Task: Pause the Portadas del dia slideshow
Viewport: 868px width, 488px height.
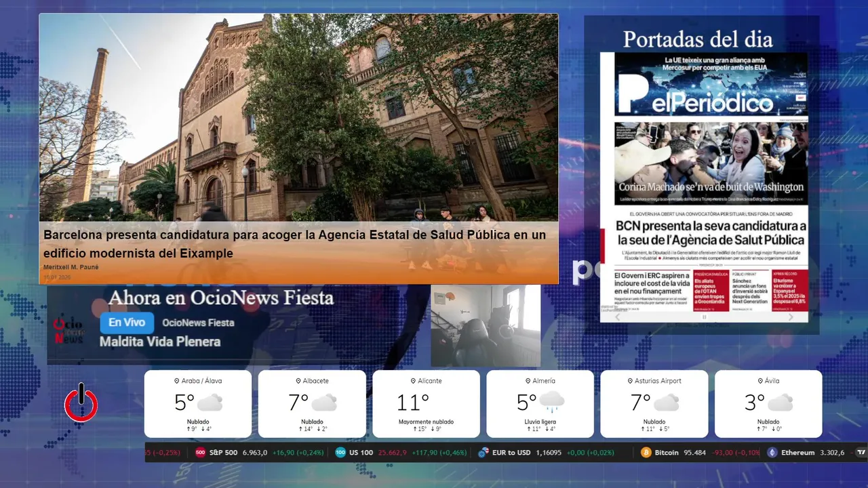Action: coord(704,317)
